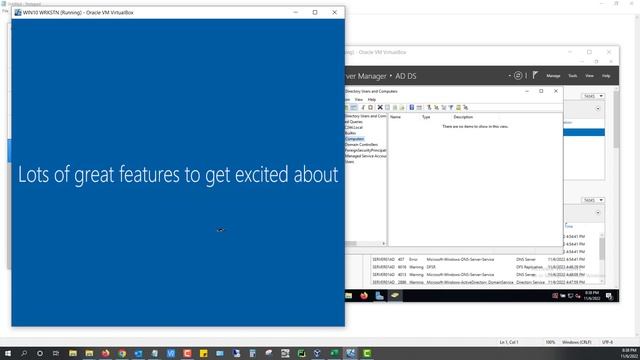Expand the chevron in the Events filter bar
The image size is (640, 360).
pos(598,213)
